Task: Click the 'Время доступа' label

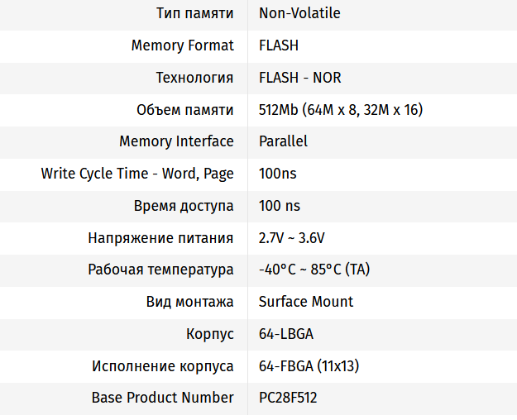Action: pyautogui.click(x=184, y=206)
